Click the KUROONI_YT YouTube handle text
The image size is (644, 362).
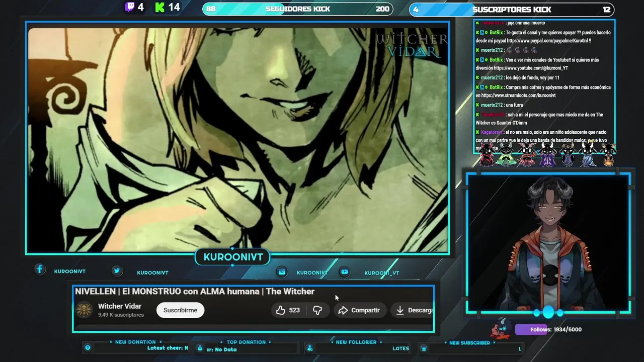tap(382, 273)
